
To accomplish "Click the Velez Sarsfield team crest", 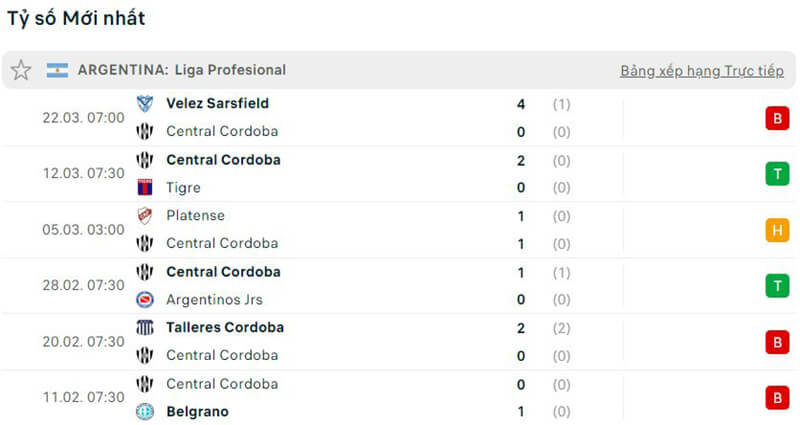I will [145, 103].
